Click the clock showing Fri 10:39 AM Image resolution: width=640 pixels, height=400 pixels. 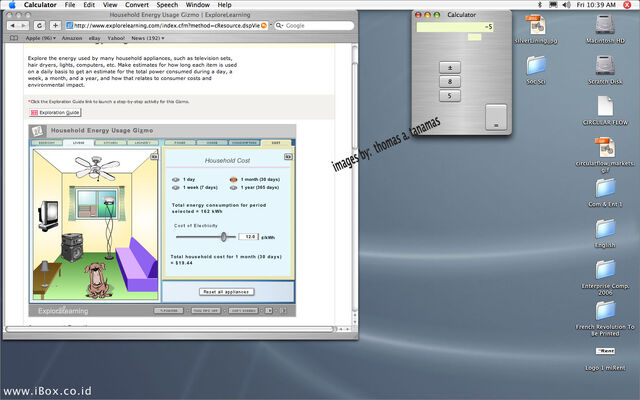[596, 5]
